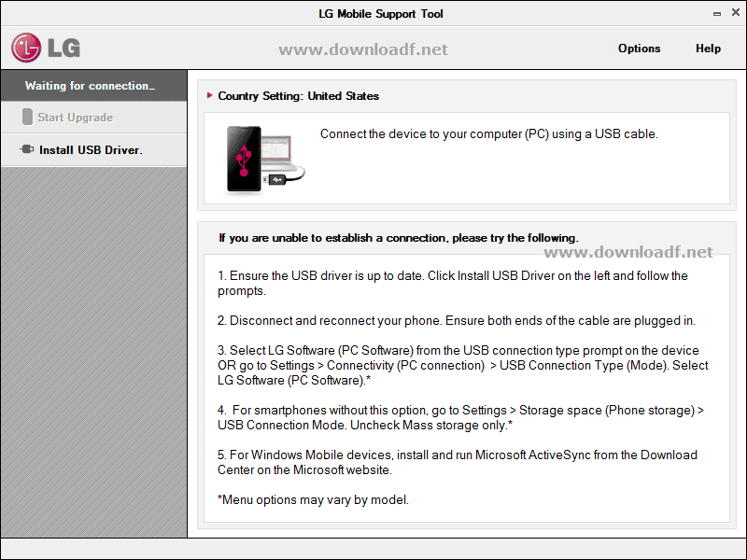Click step 1 Ensure the USB driver text
This screenshot has height=560, width=747.
point(453,284)
